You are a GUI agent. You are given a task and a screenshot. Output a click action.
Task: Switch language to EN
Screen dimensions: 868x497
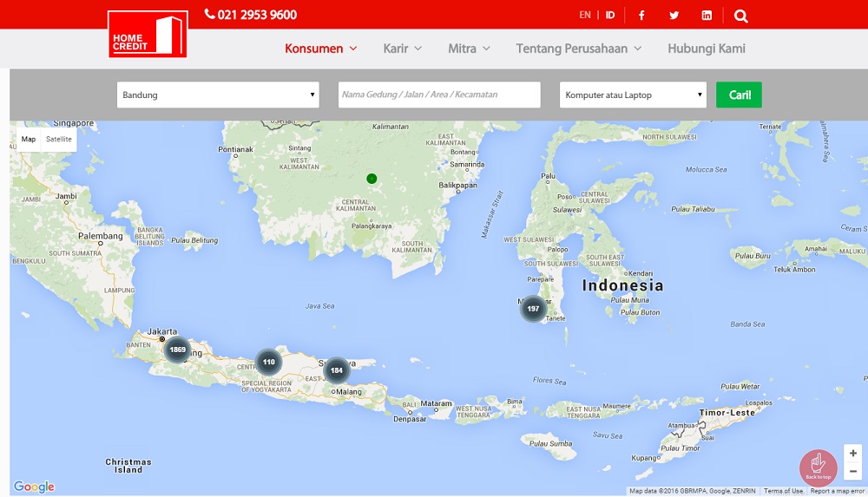click(584, 15)
